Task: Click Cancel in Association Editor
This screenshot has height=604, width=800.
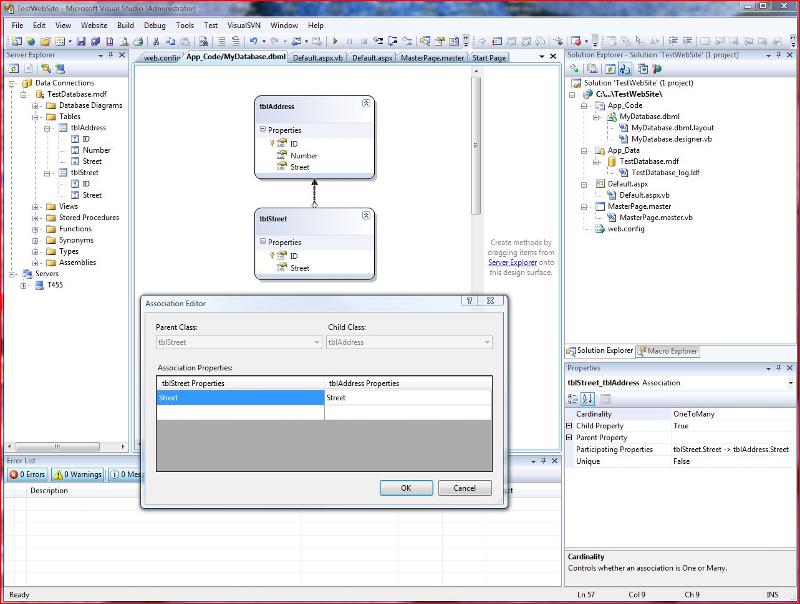Action: (x=464, y=488)
